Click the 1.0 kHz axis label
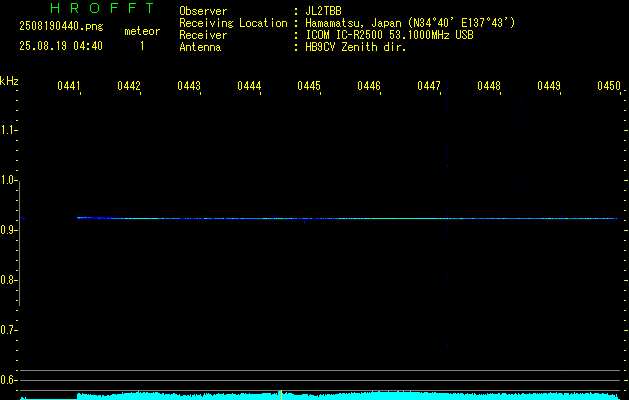The image size is (629, 400). pos(8,180)
